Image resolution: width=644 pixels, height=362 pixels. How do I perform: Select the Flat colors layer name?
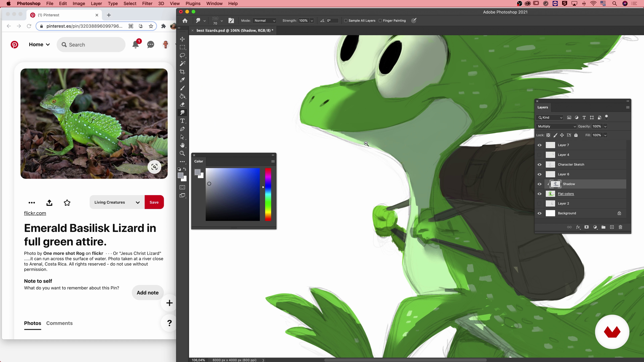pos(566,194)
